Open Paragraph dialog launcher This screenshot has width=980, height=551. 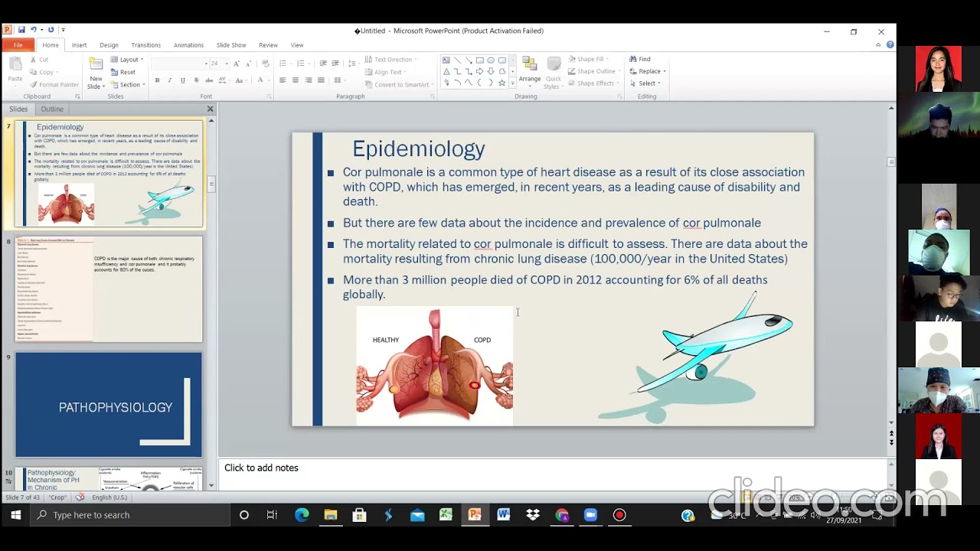click(431, 96)
